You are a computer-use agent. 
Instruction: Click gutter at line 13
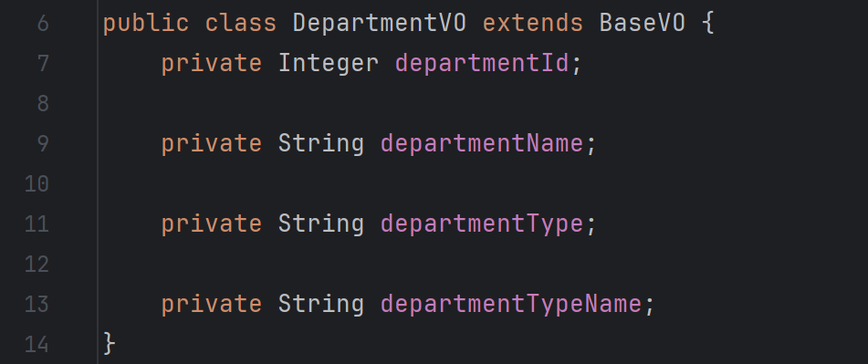(x=37, y=305)
